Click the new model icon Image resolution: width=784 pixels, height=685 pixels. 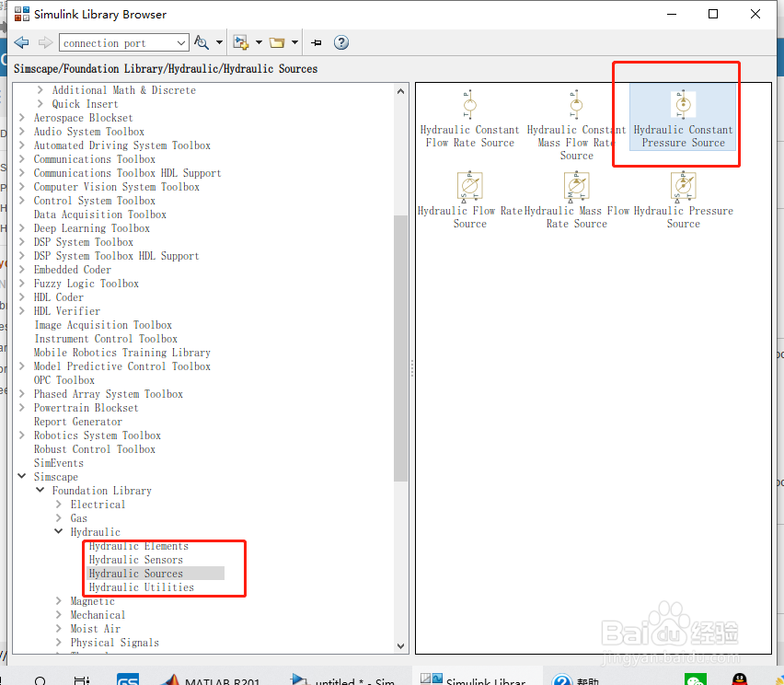pos(241,42)
